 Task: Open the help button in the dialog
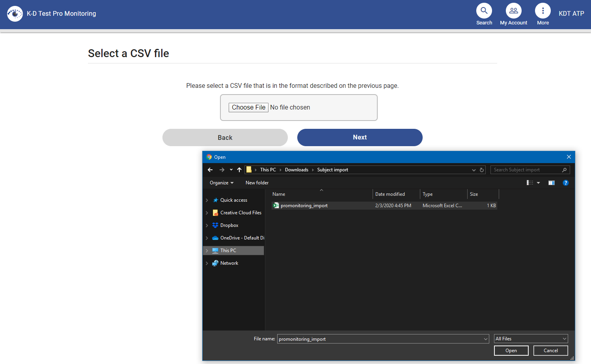pyautogui.click(x=566, y=182)
